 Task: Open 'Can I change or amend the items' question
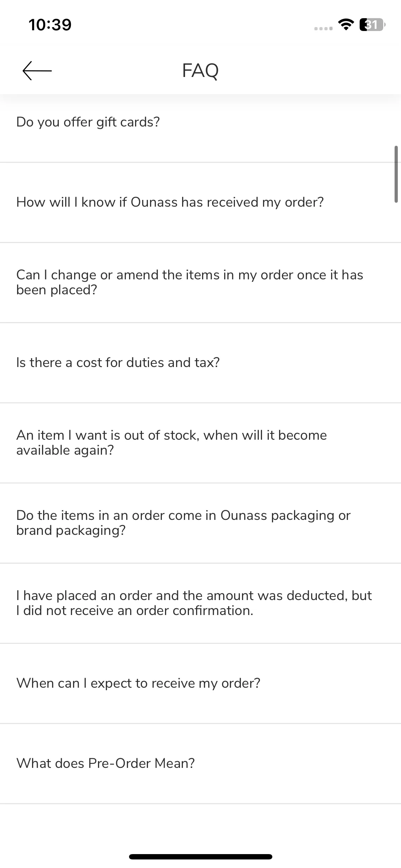click(200, 283)
